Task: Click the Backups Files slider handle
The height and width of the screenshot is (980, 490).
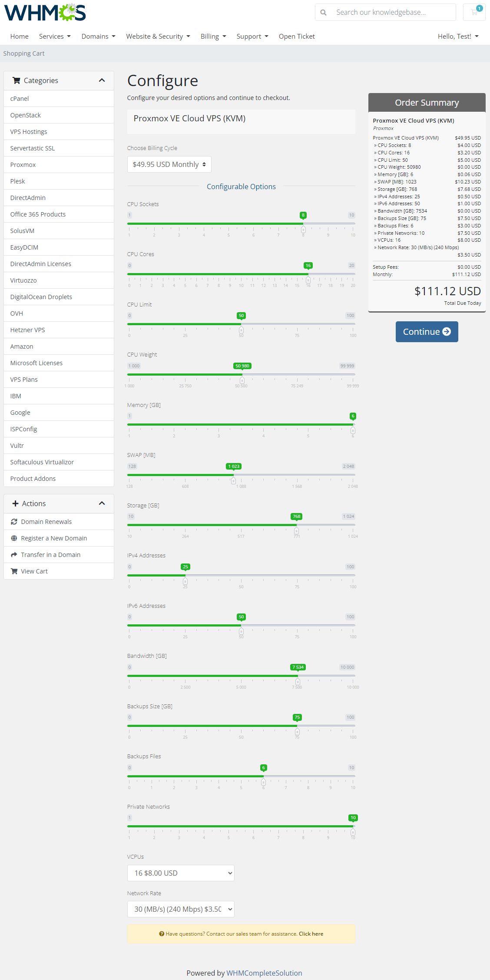Action: tap(263, 782)
